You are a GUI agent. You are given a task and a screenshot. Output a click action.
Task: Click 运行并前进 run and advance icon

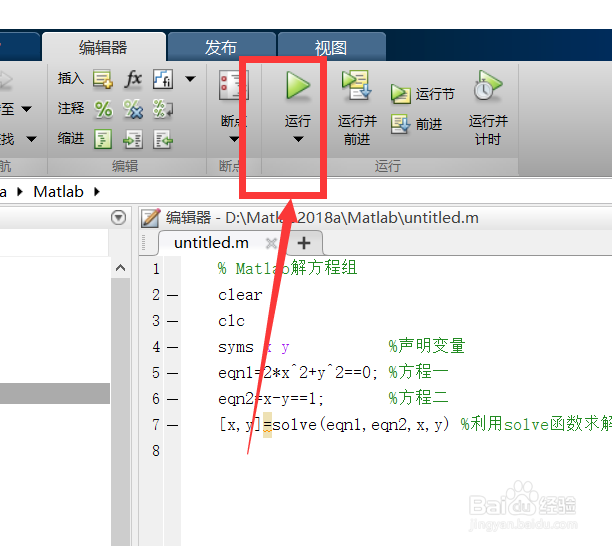coord(356,85)
